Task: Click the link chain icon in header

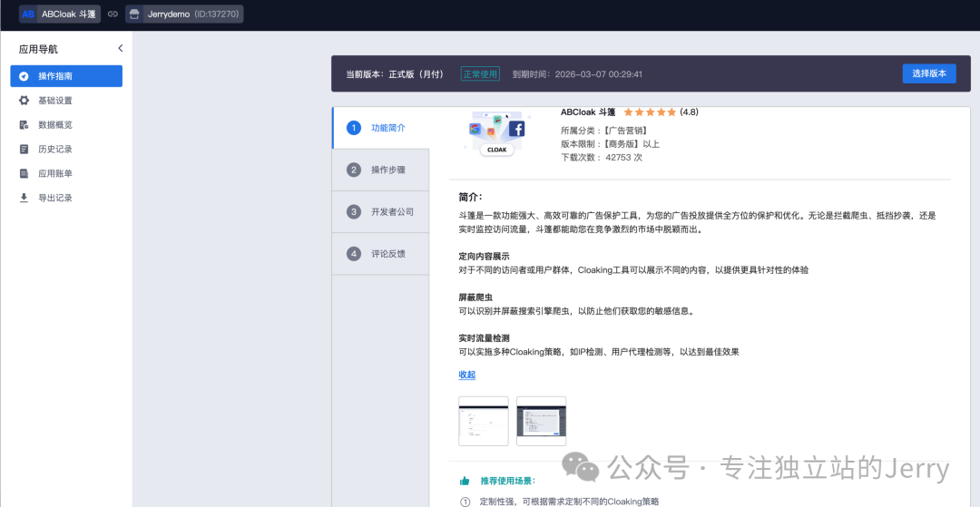Action: coord(113,14)
